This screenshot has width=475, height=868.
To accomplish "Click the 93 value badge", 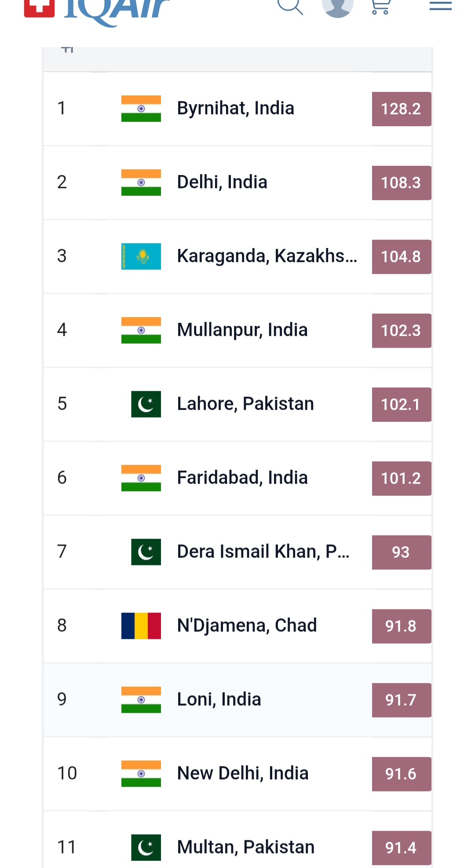I will pyautogui.click(x=401, y=552).
